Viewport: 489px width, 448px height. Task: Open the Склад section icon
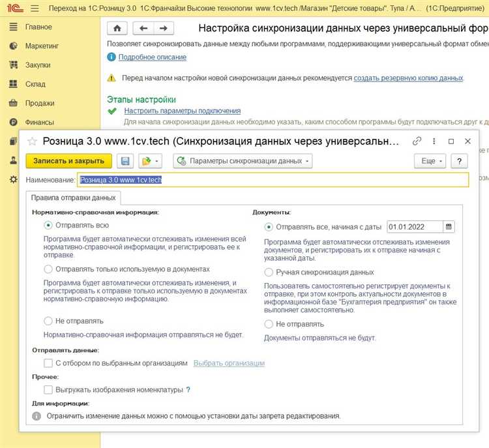14,84
